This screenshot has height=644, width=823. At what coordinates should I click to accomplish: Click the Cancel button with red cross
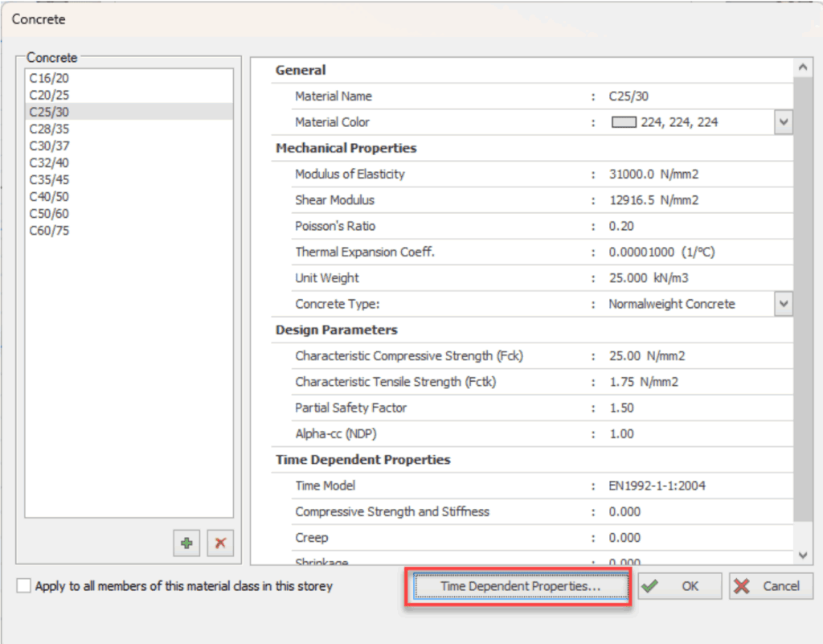pyautogui.click(x=771, y=586)
